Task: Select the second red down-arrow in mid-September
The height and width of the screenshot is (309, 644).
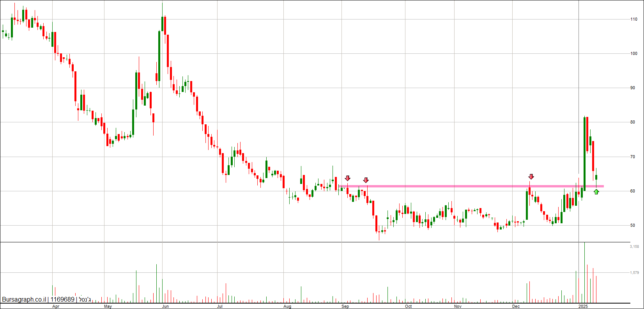Action: [366, 180]
